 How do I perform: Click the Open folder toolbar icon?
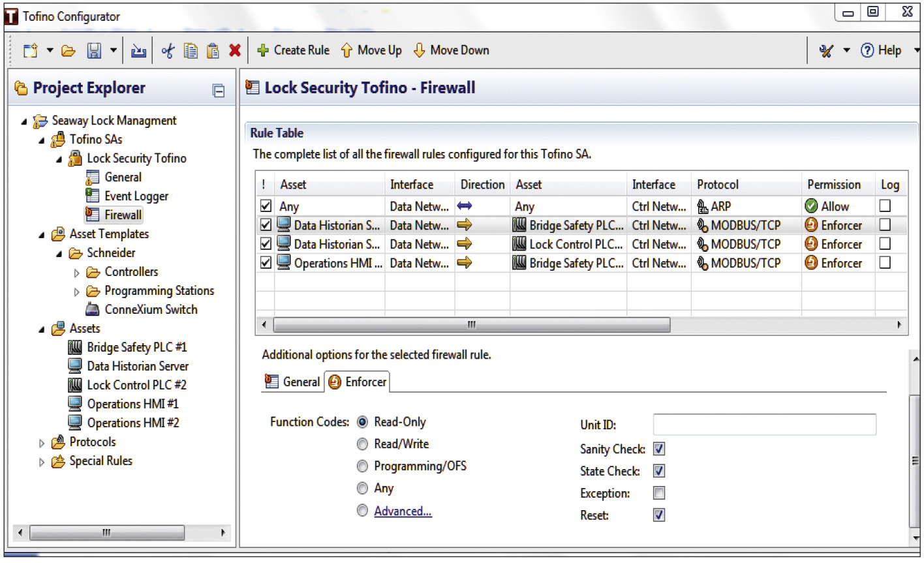coord(69,50)
